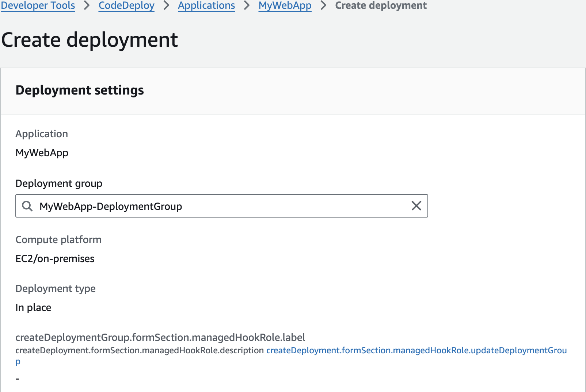Select the 'EC2/on-premises' value text
The width and height of the screenshot is (586, 392).
[55, 258]
